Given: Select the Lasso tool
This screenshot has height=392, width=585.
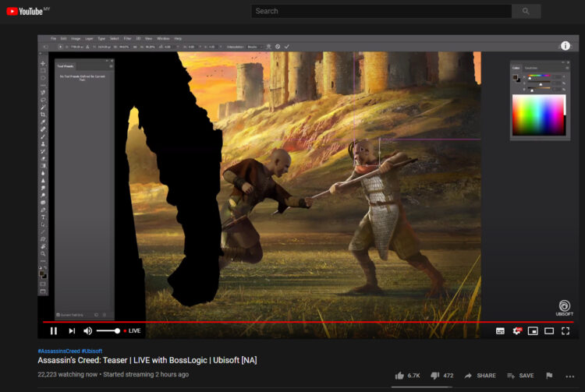Looking at the screenshot, I should pos(43,100).
